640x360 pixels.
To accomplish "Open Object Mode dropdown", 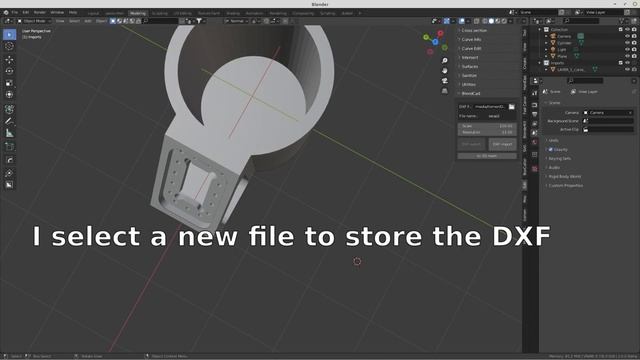I will [34, 21].
